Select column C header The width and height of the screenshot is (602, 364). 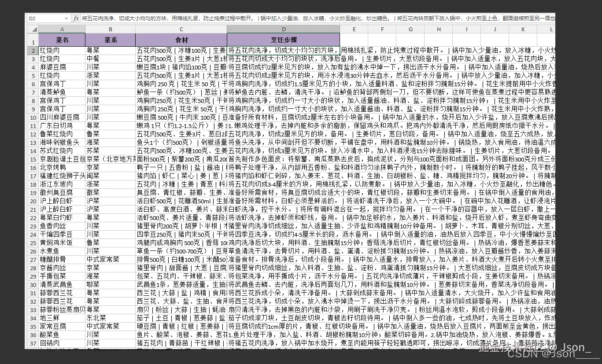pos(181,29)
